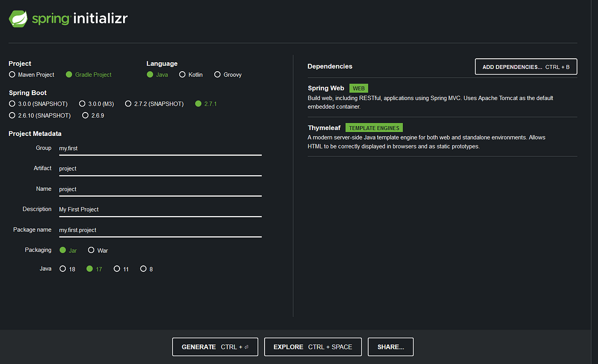Image resolution: width=598 pixels, height=364 pixels.
Task: Click the WEB category badge
Action: click(359, 88)
